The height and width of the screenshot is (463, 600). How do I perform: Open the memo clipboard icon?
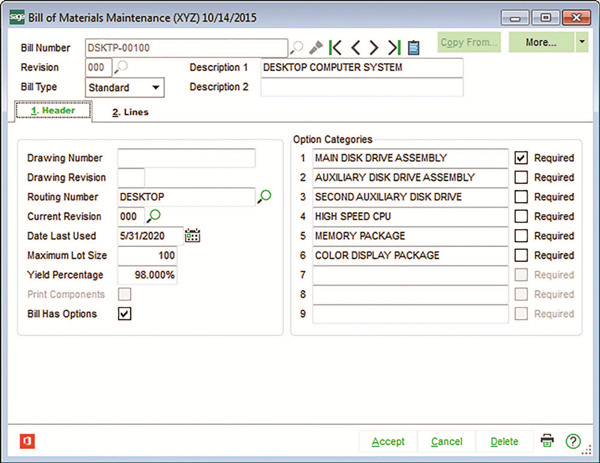(x=414, y=48)
